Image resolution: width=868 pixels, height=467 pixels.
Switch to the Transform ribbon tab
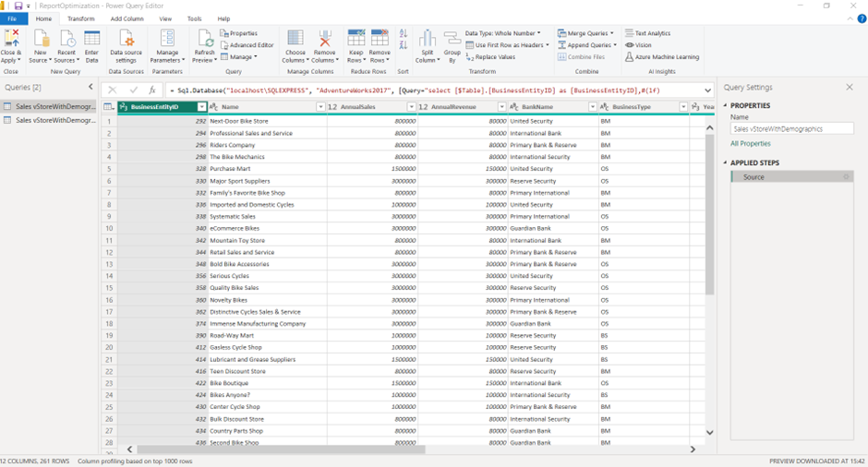[x=80, y=18]
